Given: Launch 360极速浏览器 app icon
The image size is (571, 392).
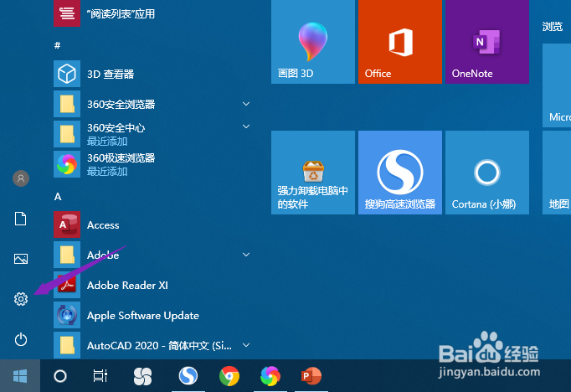Looking at the screenshot, I should coord(67,164).
